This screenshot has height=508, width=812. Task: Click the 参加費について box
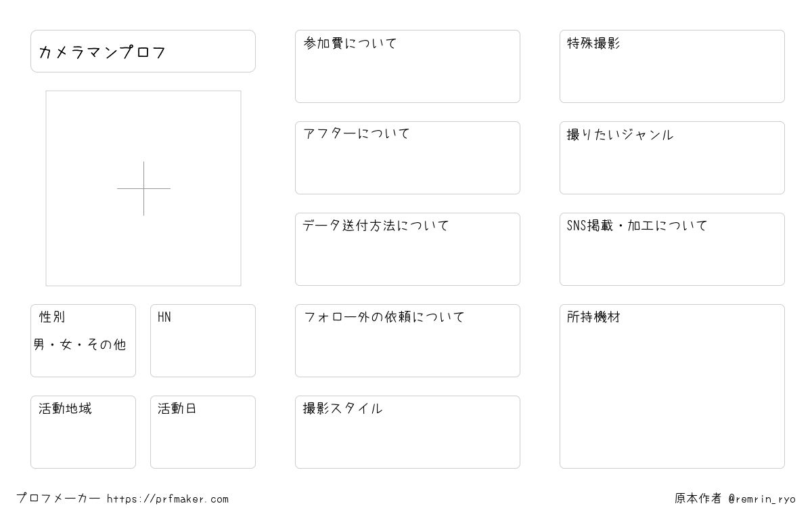click(x=407, y=66)
